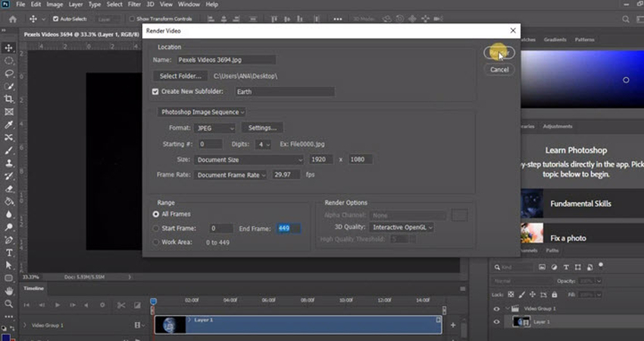644x341 pixels.
Task: Select the Pen tool
Action: 8,240
